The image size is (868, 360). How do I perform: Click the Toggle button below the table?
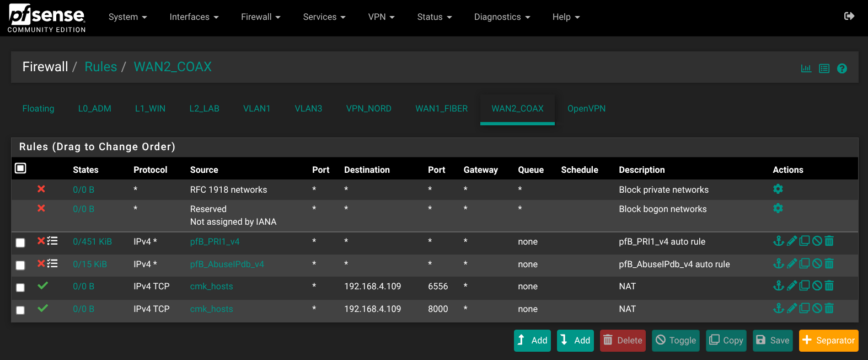676,341
